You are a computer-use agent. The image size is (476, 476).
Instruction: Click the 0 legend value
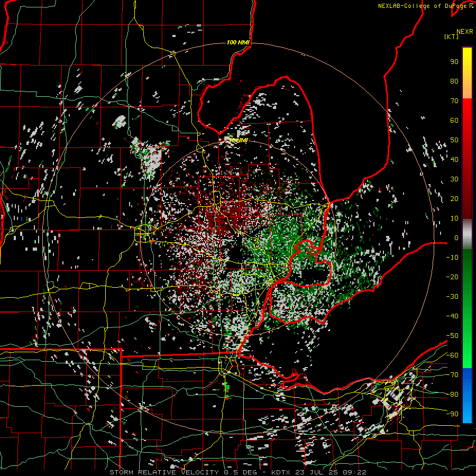point(456,238)
